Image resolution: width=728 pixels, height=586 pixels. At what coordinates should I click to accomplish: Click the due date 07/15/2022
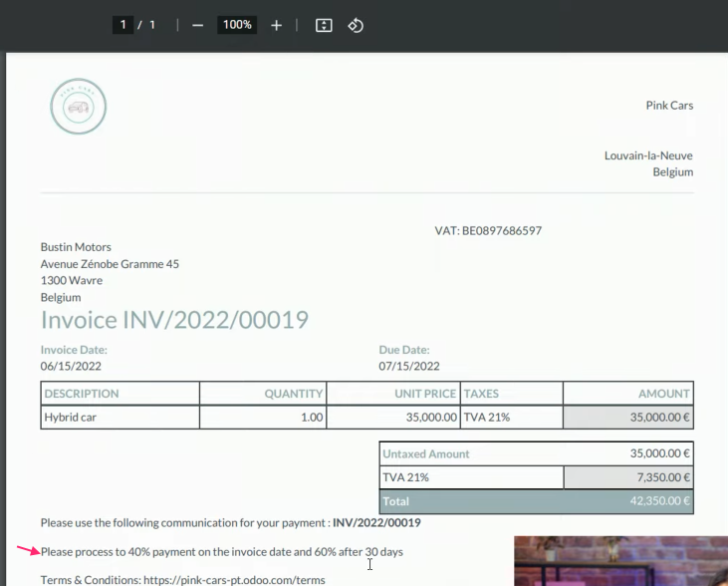[x=409, y=366]
